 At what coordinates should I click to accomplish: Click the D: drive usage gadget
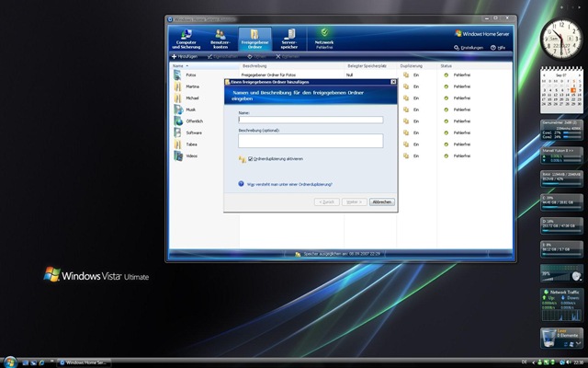561,225
